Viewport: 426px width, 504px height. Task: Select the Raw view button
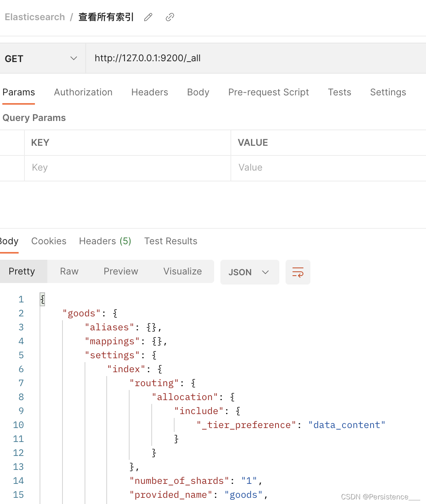(69, 271)
